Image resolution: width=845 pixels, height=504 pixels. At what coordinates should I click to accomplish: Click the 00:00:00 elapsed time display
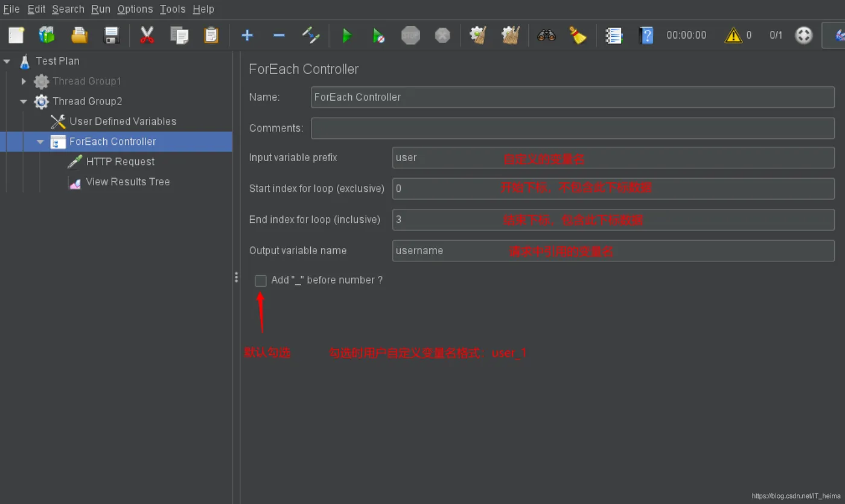(x=686, y=36)
